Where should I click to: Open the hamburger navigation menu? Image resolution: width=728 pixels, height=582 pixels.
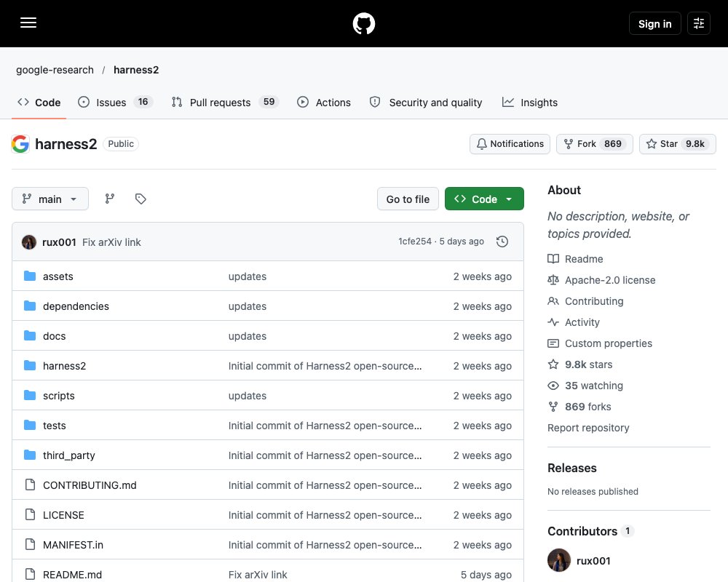(x=28, y=23)
